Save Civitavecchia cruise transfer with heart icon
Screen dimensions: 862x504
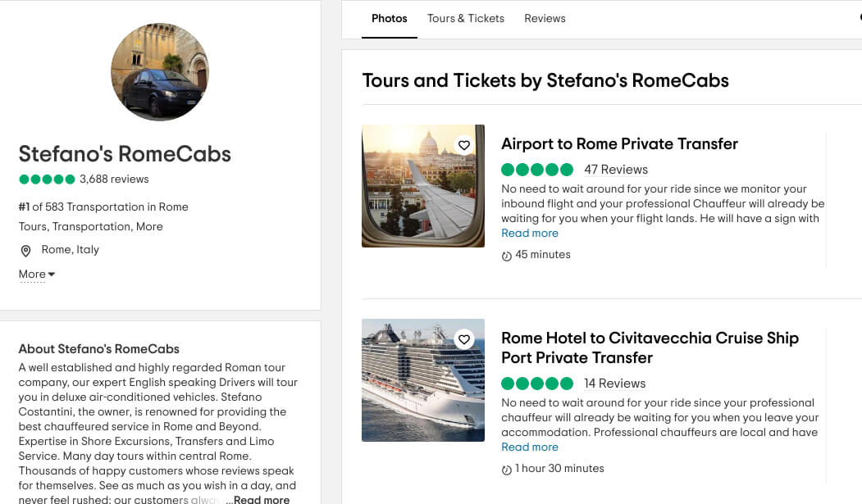pos(464,339)
